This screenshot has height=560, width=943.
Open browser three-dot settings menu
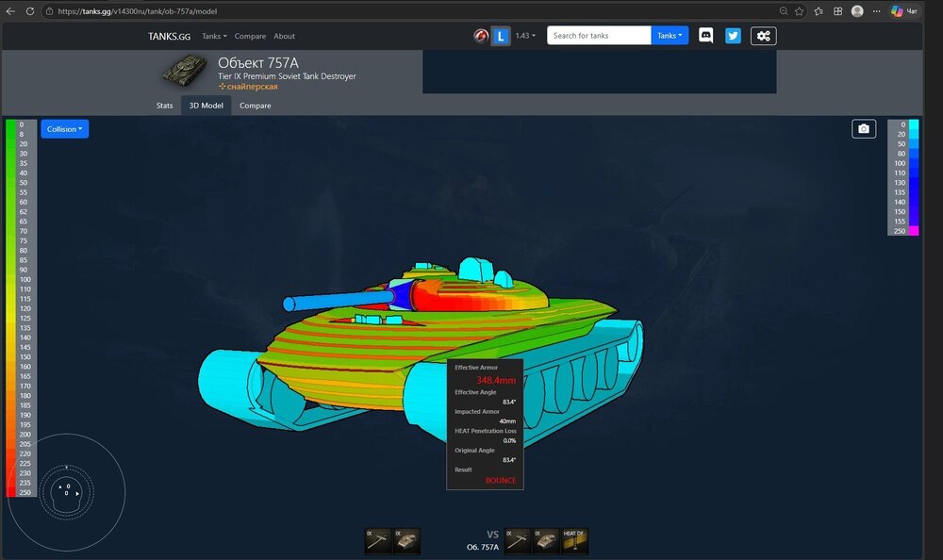pyautogui.click(x=876, y=10)
